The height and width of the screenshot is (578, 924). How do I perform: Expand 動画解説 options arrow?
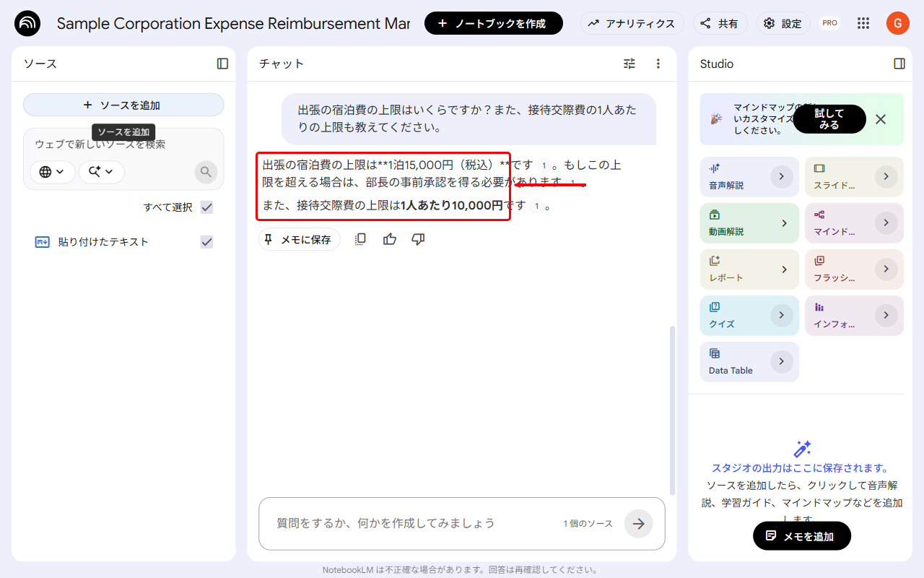point(784,223)
